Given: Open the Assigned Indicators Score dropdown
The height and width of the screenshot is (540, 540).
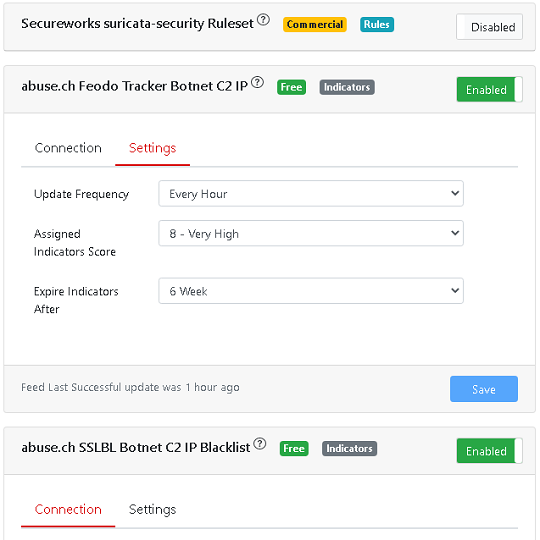Looking at the screenshot, I should pyautogui.click(x=311, y=233).
